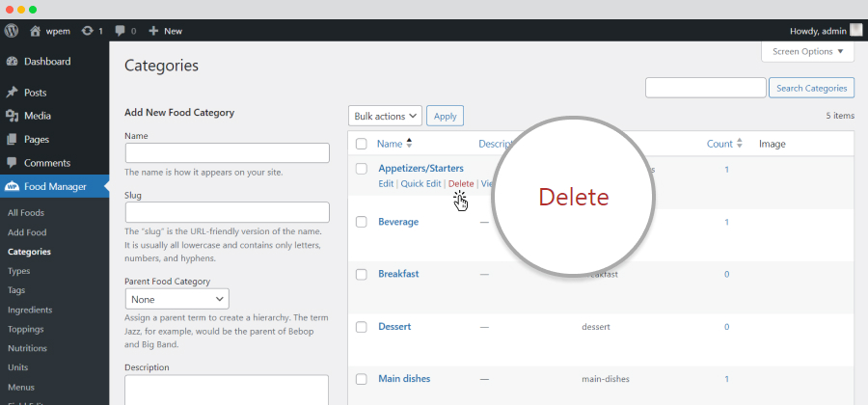Viewport: 868px width, 405px height.
Task: Open Menus submenu item
Action: coord(21,388)
